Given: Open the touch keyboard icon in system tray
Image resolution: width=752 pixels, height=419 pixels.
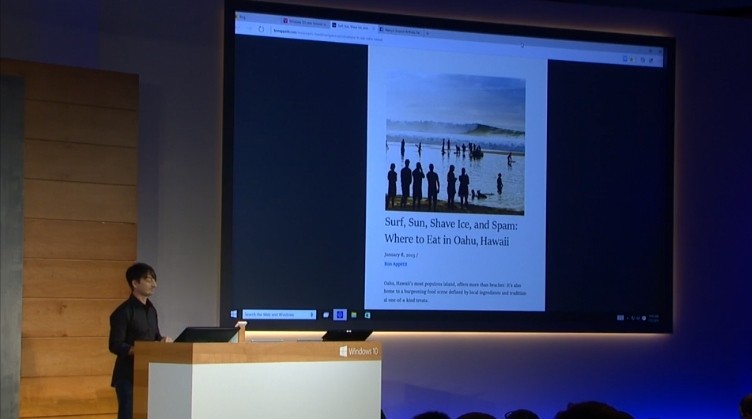Looking at the screenshot, I should click(x=620, y=317).
